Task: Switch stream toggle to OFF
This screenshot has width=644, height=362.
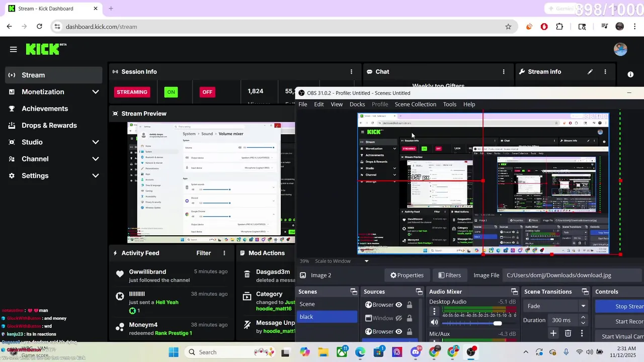Action: (207, 92)
